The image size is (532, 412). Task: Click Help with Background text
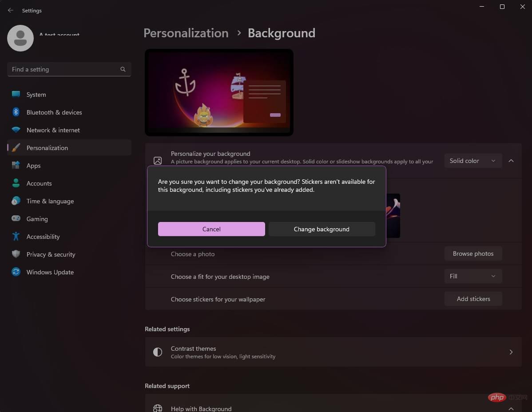point(201,408)
